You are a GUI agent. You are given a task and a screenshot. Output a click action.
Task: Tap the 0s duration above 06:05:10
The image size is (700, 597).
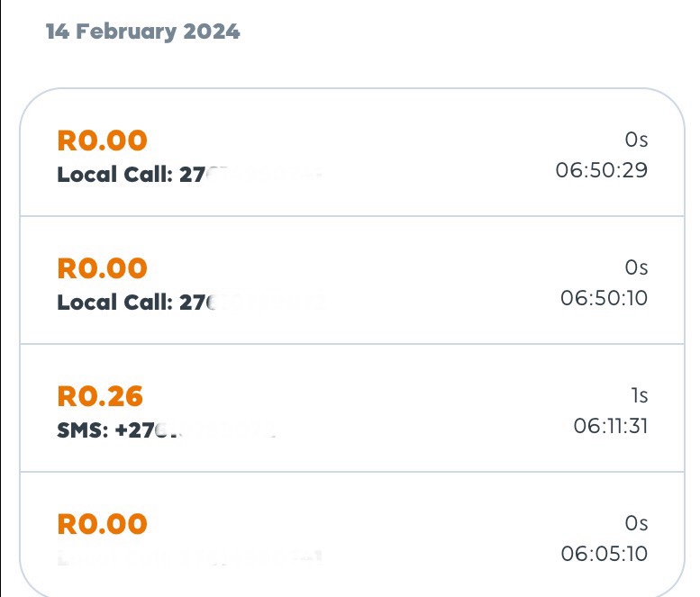click(636, 523)
